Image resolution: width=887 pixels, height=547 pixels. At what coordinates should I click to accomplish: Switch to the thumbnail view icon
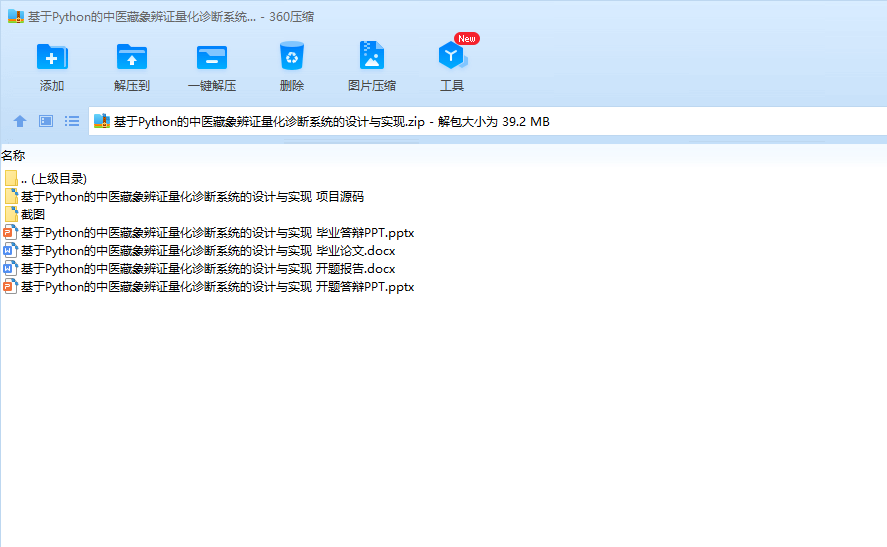[46, 121]
